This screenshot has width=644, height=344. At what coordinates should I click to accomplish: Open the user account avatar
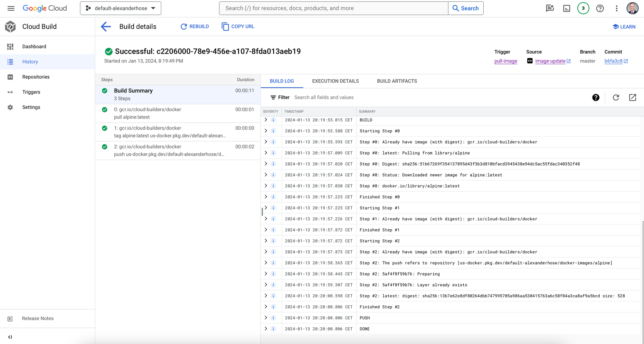click(x=632, y=8)
